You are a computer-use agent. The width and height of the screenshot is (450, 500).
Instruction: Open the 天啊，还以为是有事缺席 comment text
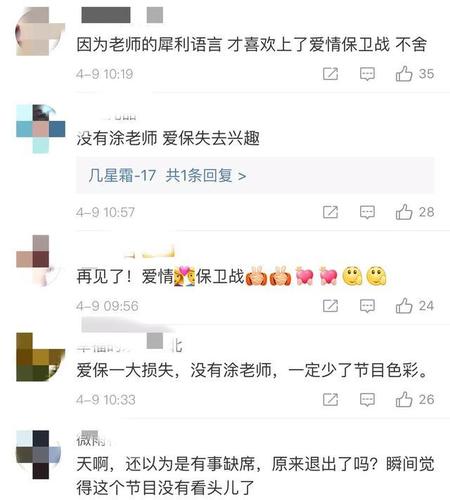255,476
